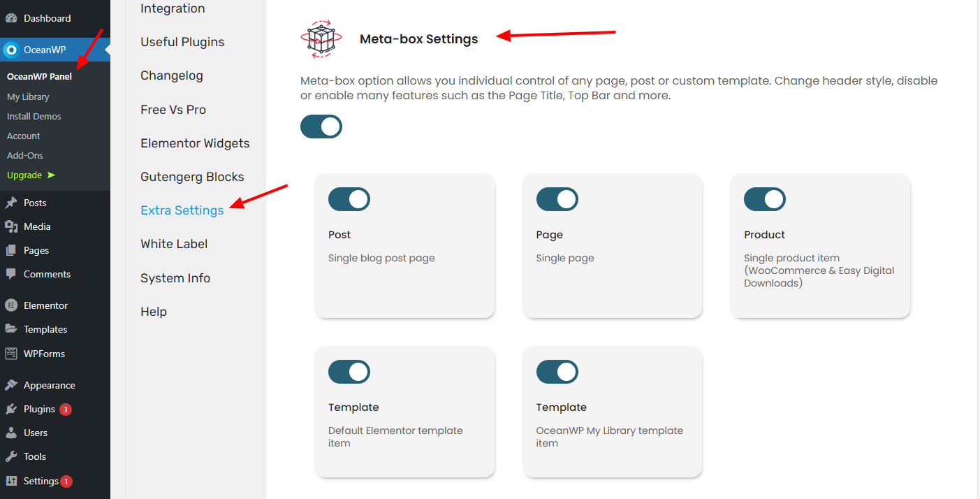Click the Users person icon
The width and height of the screenshot is (980, 499).
[x=11, y=433]
